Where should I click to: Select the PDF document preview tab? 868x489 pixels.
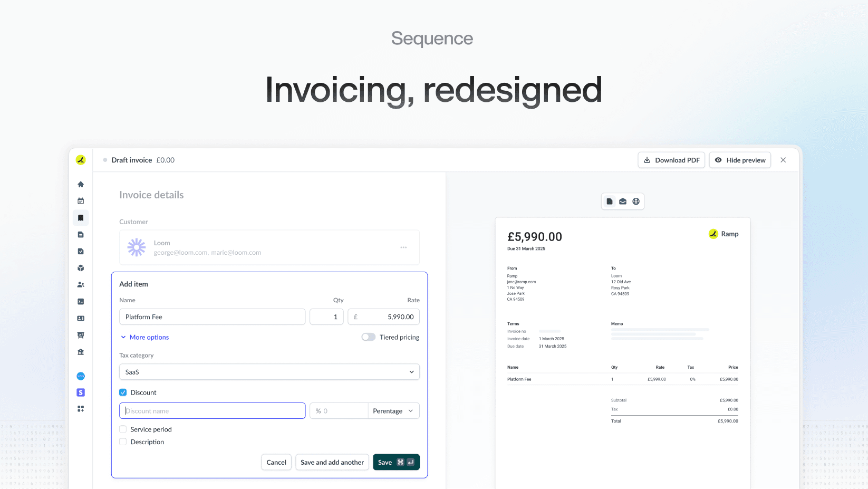click(x=610, y=202)
